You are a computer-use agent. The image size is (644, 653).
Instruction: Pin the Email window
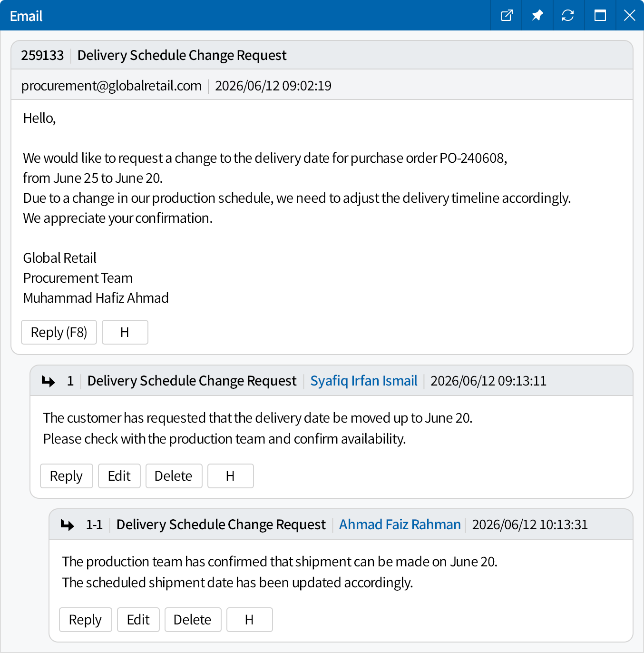click(x=537, y=15)
